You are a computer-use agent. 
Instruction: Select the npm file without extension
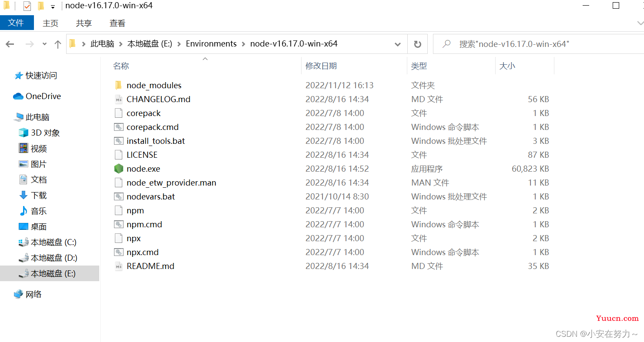(x=135, y=210)
